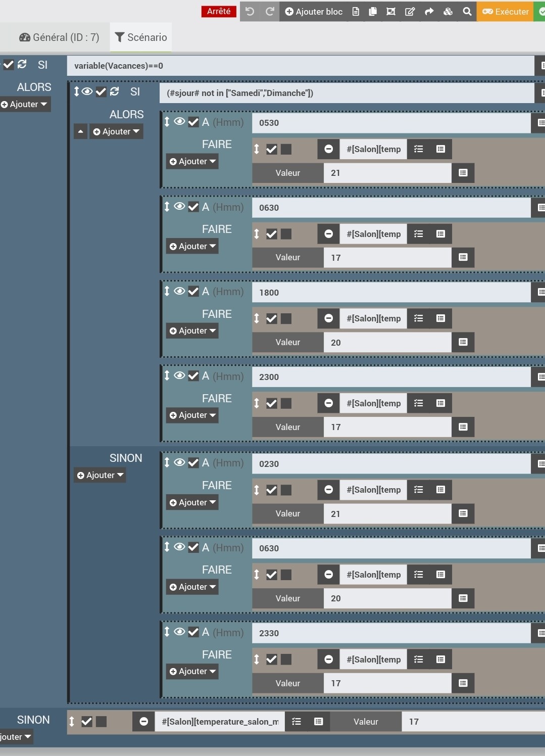The image size is (545, 756).
Task: Click the variable(Vacances)==0 condition field
Action: pyautogui.click(x=301, y=66)
